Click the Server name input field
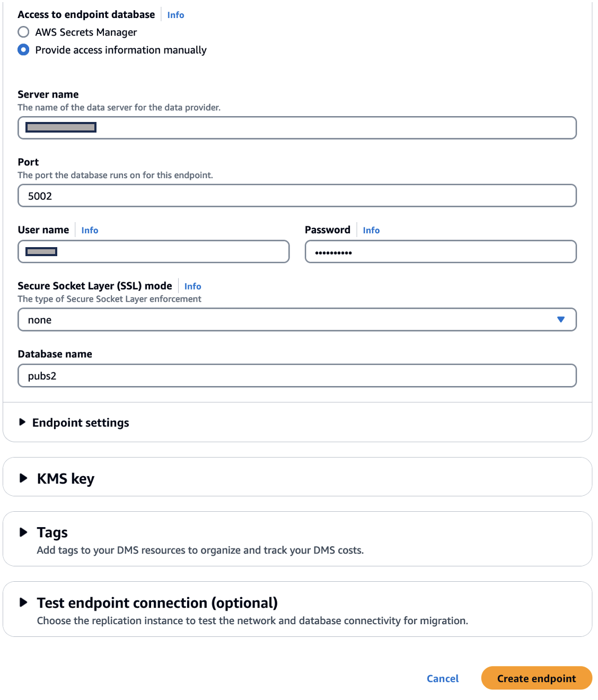 [297, 128]
